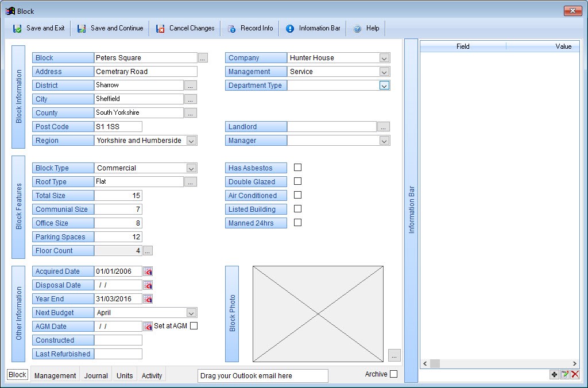
Task: Click the Landlord input field
Action: point(332,127)
